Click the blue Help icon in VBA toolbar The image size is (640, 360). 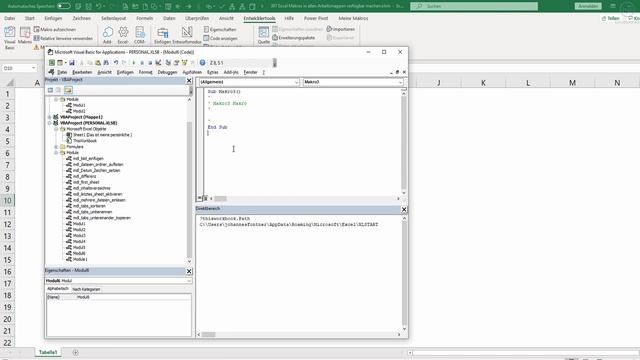point(202,62)
